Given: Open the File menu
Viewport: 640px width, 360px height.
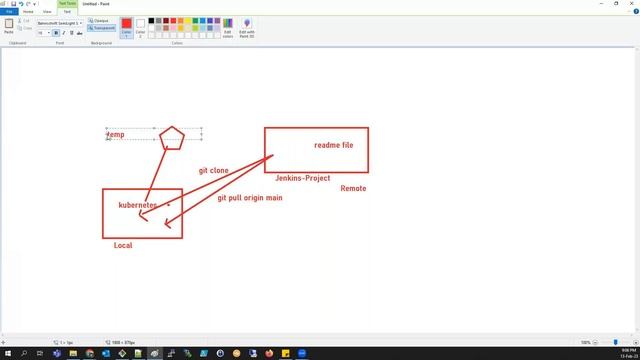Looking at the screenshot, I should point(9,11).
